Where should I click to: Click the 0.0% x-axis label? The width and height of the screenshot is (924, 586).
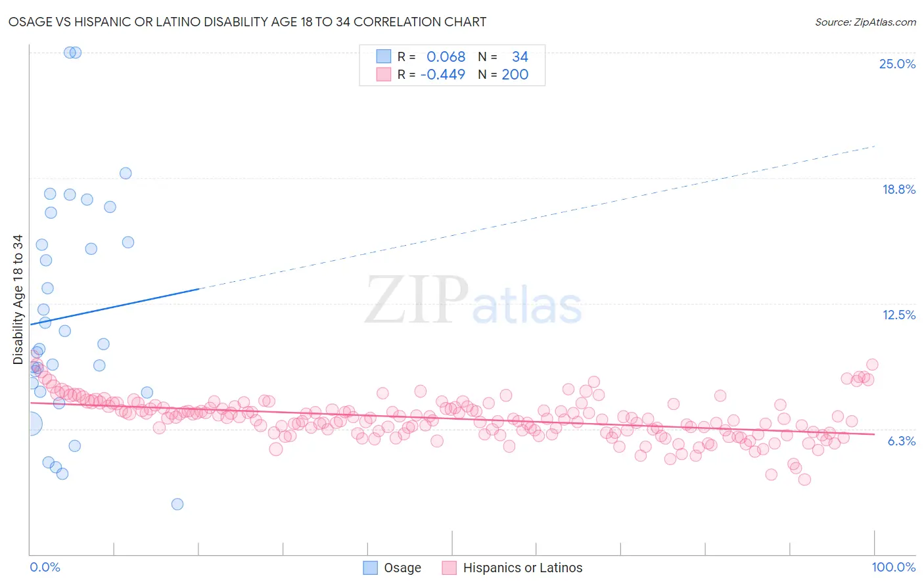(x=45, y=567)
